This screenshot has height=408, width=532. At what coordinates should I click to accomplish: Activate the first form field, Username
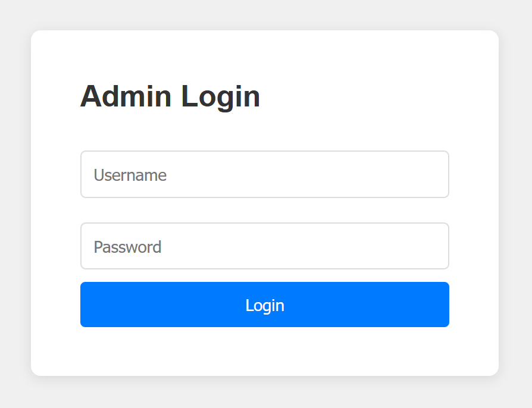[264, 174]
